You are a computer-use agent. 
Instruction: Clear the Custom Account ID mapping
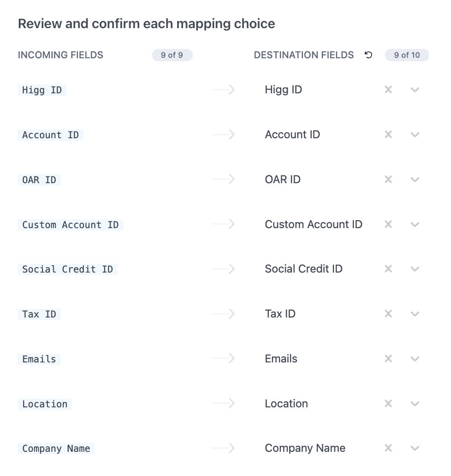pyautogui.click(x=388, y=224)
